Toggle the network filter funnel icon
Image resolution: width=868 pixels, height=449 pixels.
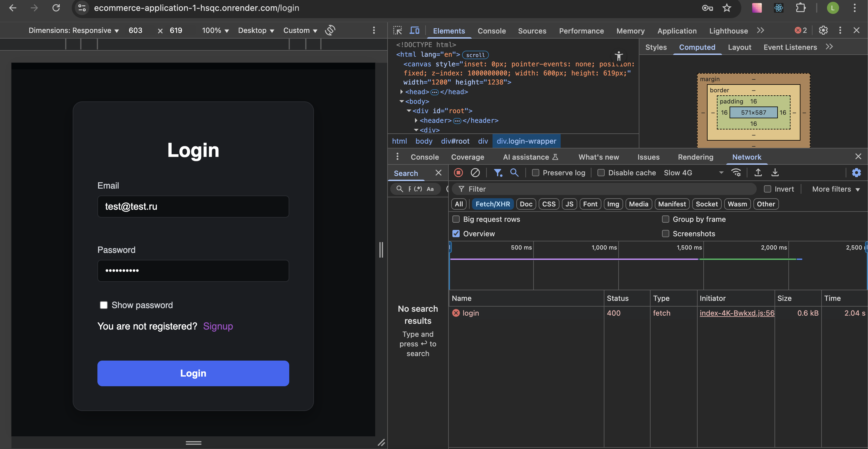[x=498, y=173]
